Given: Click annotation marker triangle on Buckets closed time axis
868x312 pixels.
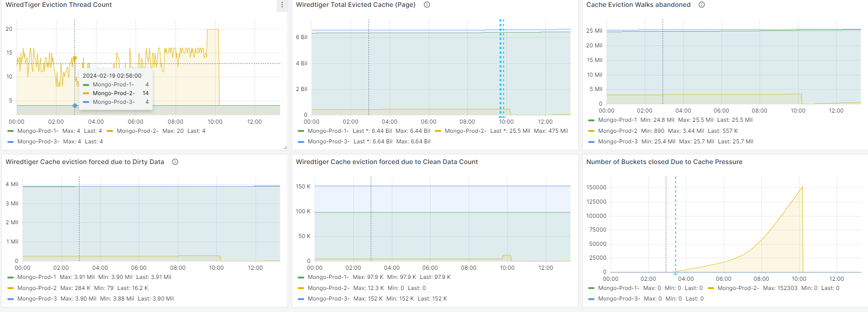Looking at the screenshot, I should 675,273.
